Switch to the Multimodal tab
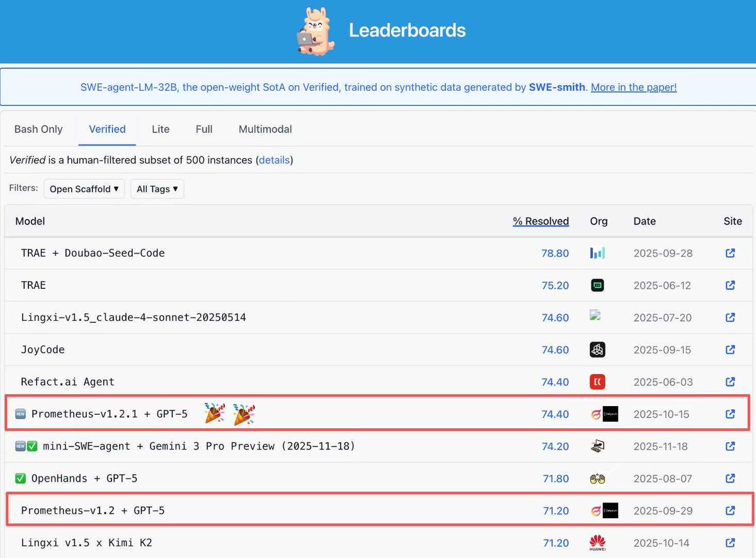This screenshot has width=756, height=558. click(x=265, y=129)
